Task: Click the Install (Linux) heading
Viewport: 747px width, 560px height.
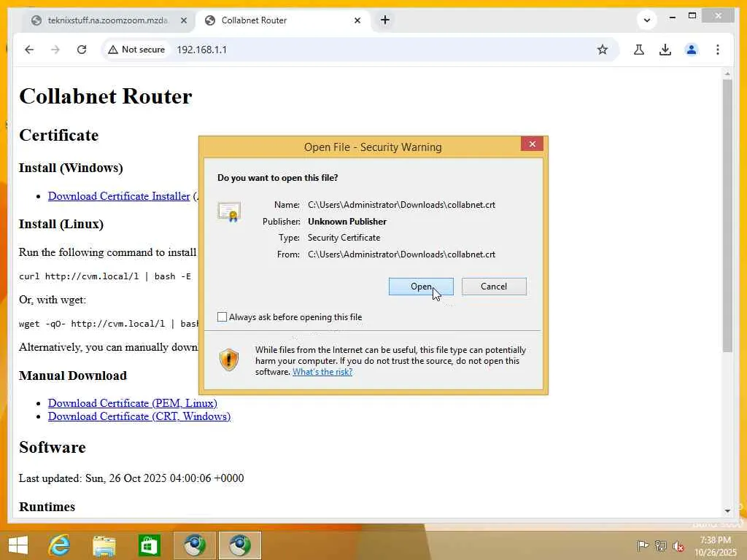Action: (61, 224)
